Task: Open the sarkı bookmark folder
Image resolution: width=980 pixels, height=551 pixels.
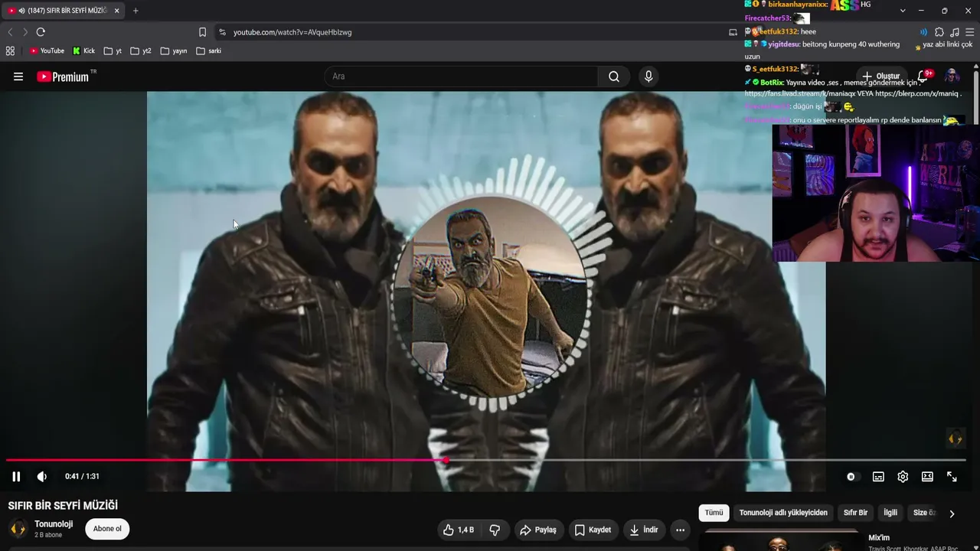Action: tap(209, 51)
